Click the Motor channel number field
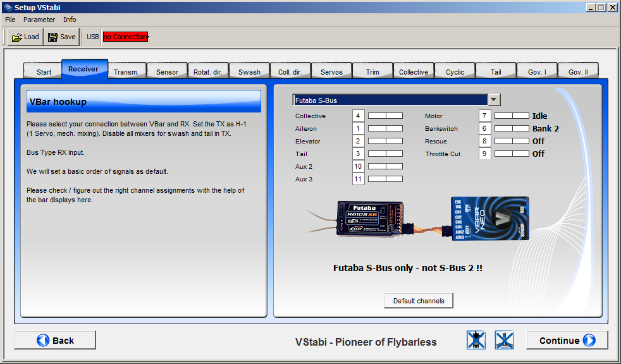The height and width of the screenshot is (364, 621). [x=484, y=116]
